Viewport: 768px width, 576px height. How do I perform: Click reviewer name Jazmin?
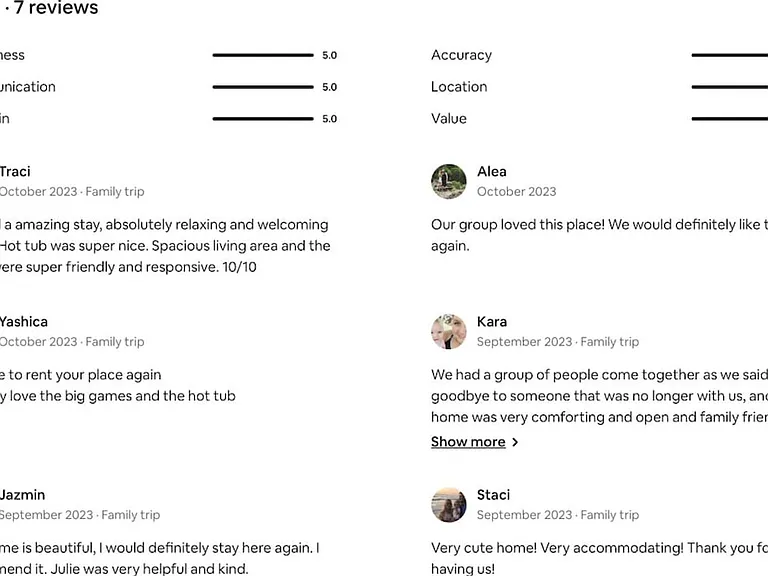(x=22, y=495)
